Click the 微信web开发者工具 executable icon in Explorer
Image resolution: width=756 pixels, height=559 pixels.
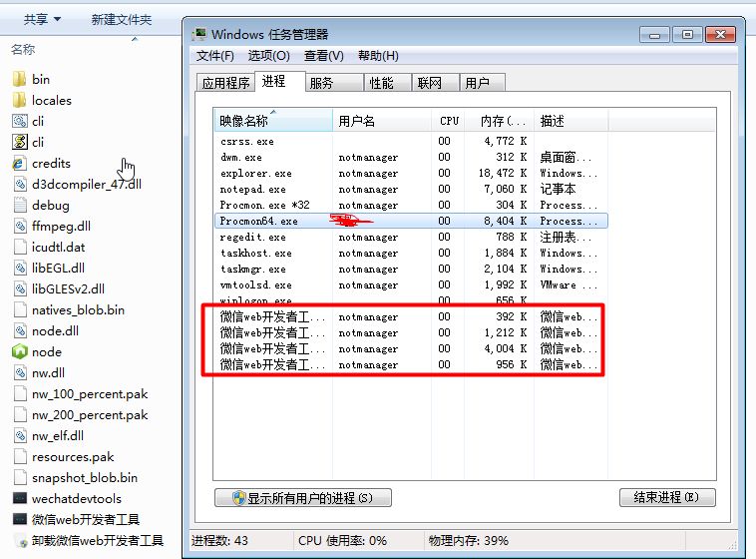[x=19, y=520]
